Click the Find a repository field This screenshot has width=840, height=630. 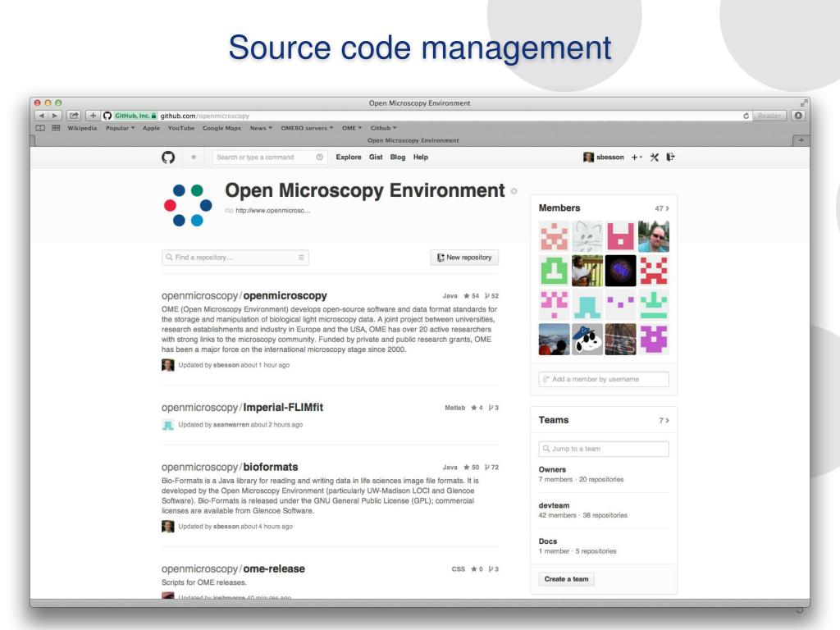point(235,258)
